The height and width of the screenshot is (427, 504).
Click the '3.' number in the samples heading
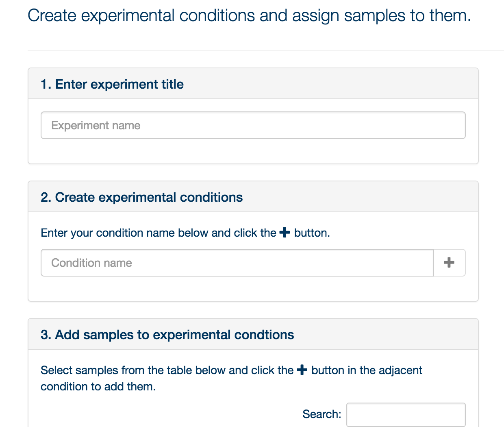(x=46, y=335)
